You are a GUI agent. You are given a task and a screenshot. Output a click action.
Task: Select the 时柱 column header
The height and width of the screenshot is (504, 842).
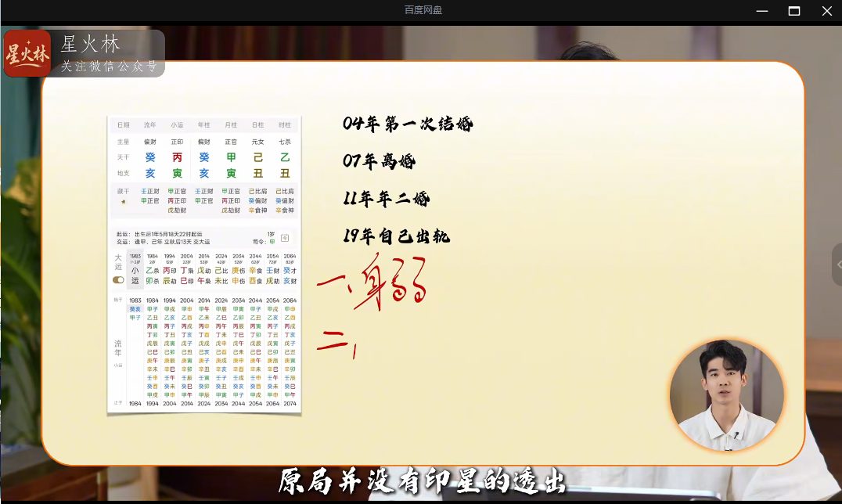pyautogui.click(x=285, y=124)
